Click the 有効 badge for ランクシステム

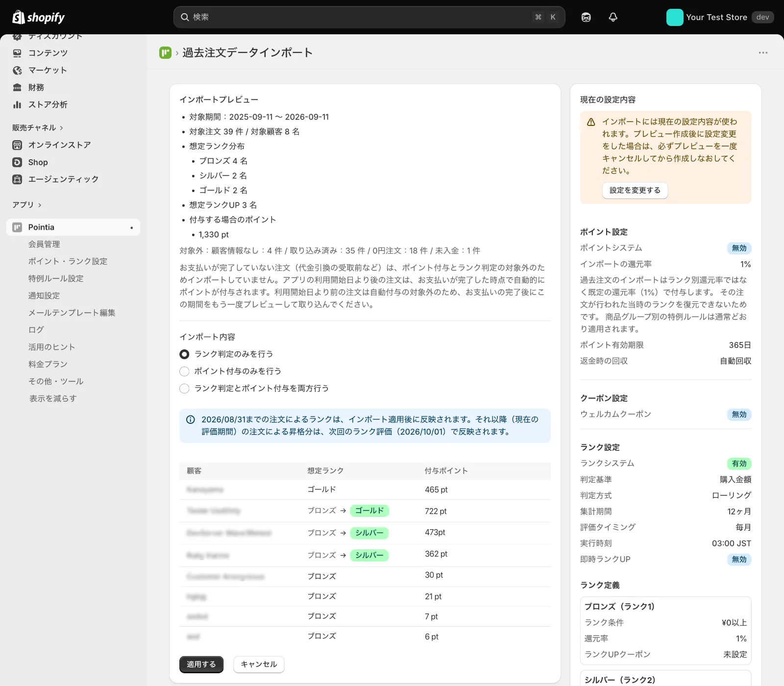tap(739, 464)
